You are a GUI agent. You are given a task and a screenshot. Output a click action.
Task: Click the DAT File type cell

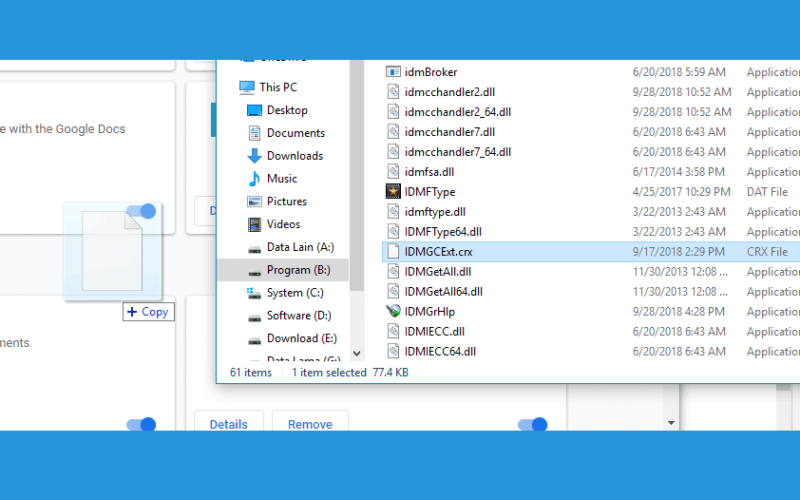[767, 192]
